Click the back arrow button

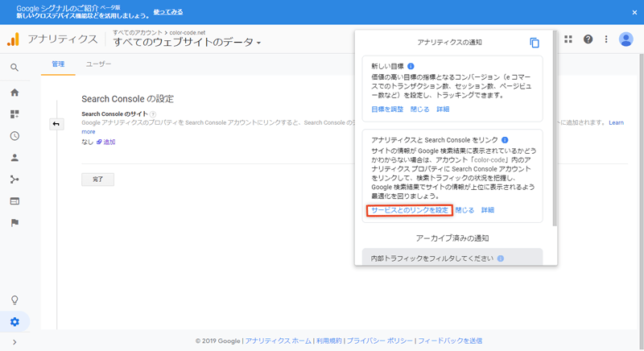pyautogui.click(x=56, y=124)
